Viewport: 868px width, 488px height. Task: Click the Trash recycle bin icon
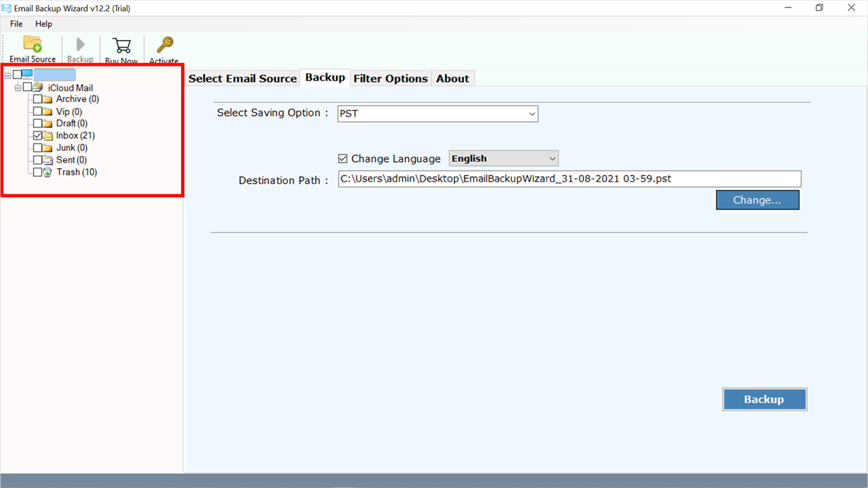point(47,172)
